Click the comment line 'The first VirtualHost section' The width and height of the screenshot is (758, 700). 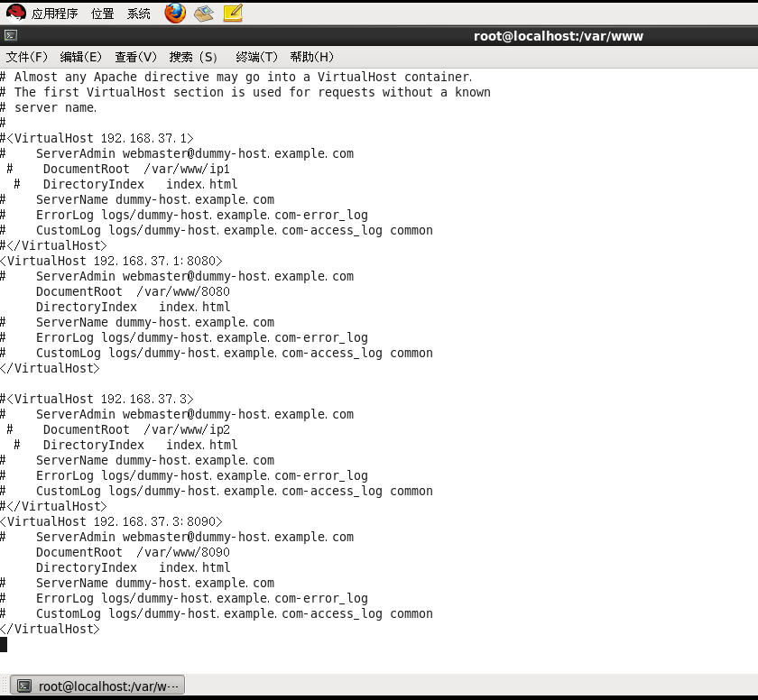pos(245,92)
